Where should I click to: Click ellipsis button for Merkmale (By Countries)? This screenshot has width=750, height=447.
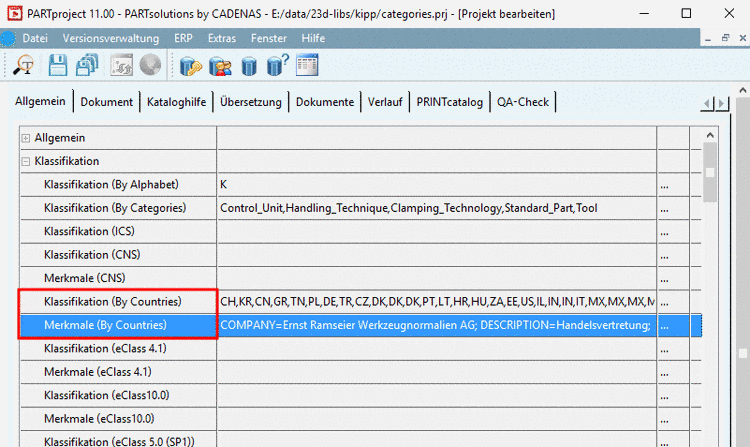tap(664, 326)
